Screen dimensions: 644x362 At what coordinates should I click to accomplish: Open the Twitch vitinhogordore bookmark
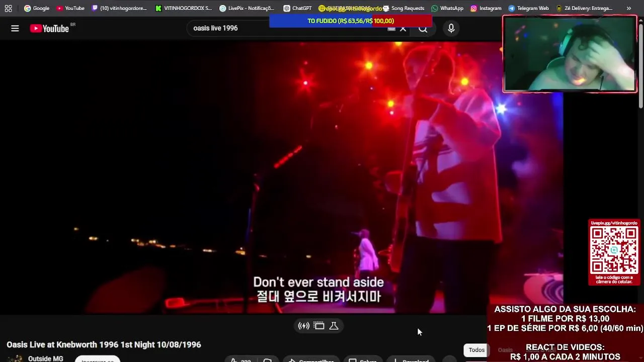[x=119, y=8]
